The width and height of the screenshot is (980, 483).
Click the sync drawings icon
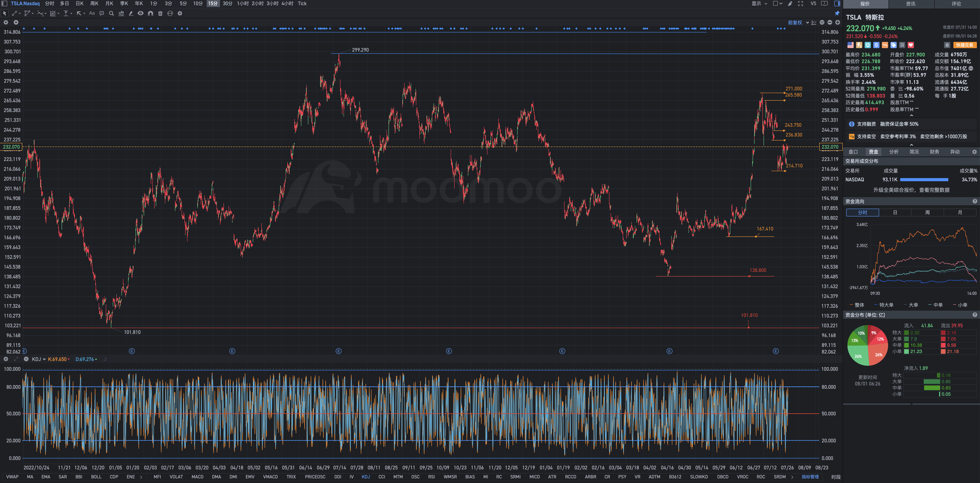[170, 13]
